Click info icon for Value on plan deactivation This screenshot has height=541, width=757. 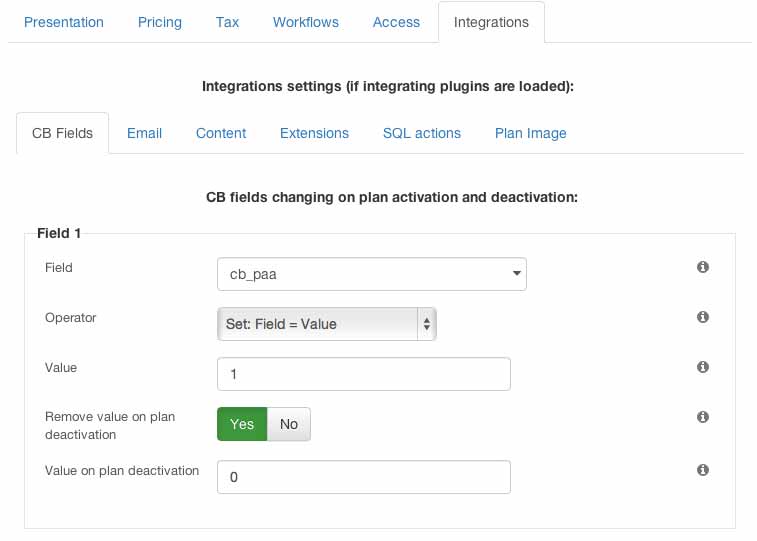click(x=702, y=470)
